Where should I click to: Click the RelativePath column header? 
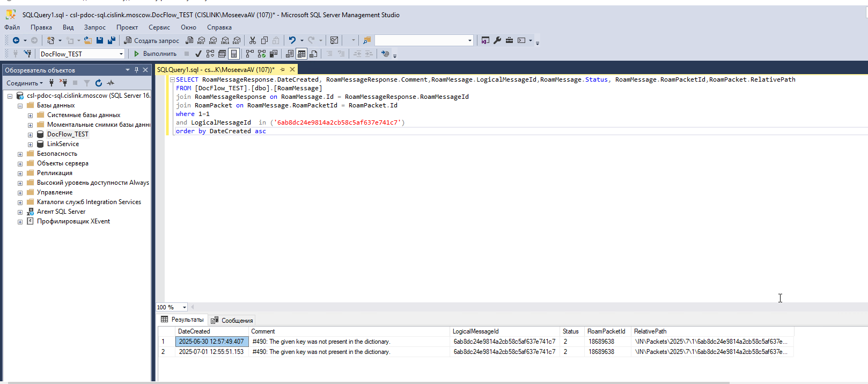pos(713,331)
